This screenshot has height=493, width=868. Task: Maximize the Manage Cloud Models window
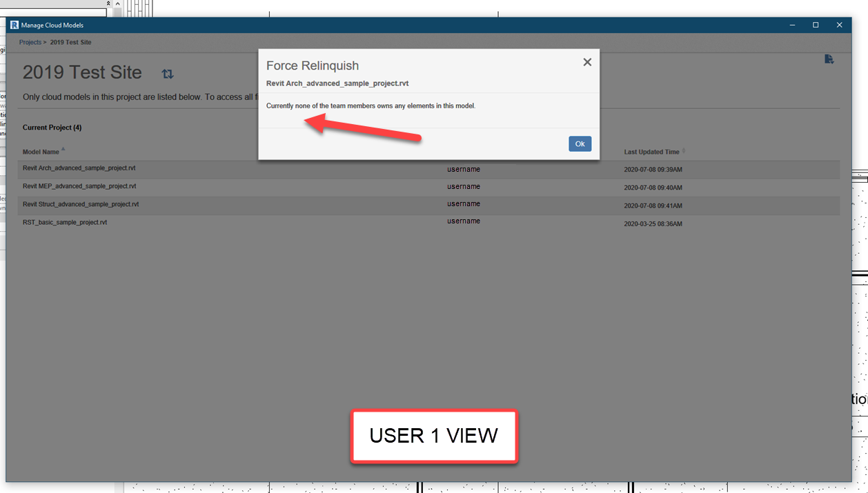(816, 26)
